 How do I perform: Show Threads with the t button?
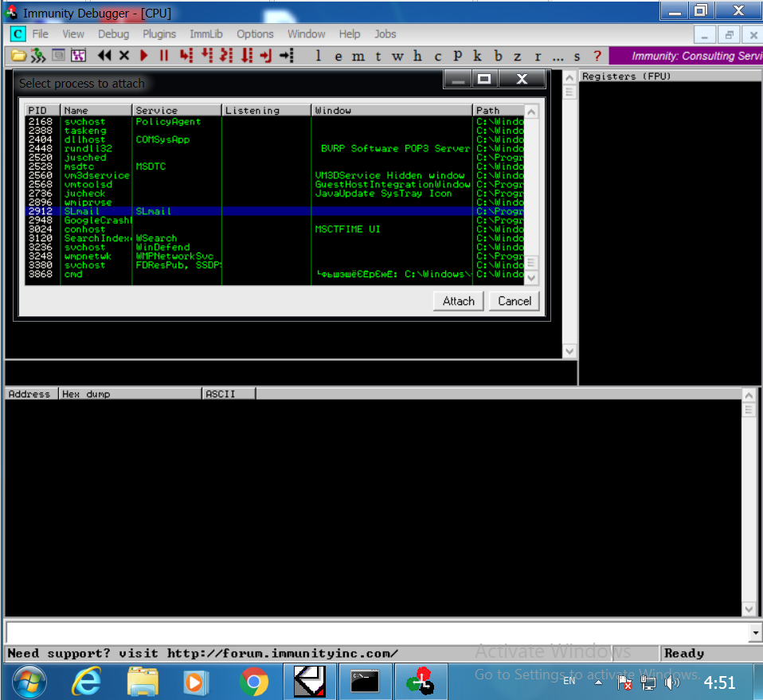[378, 57]
